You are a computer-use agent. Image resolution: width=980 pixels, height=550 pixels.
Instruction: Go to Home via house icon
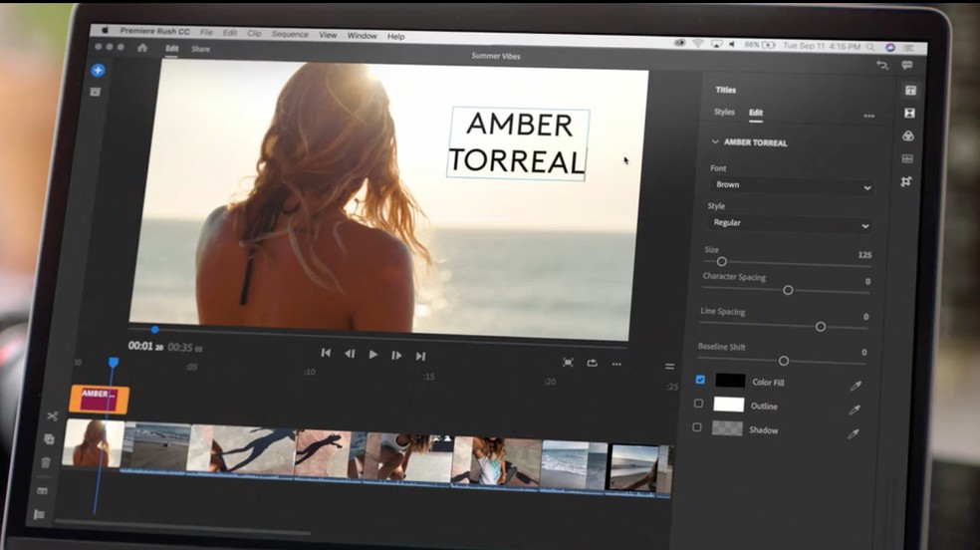pos(141,48)
